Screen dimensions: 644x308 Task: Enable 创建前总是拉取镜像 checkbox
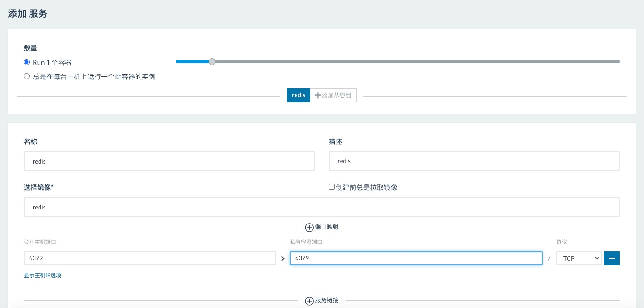coord(332,187)
